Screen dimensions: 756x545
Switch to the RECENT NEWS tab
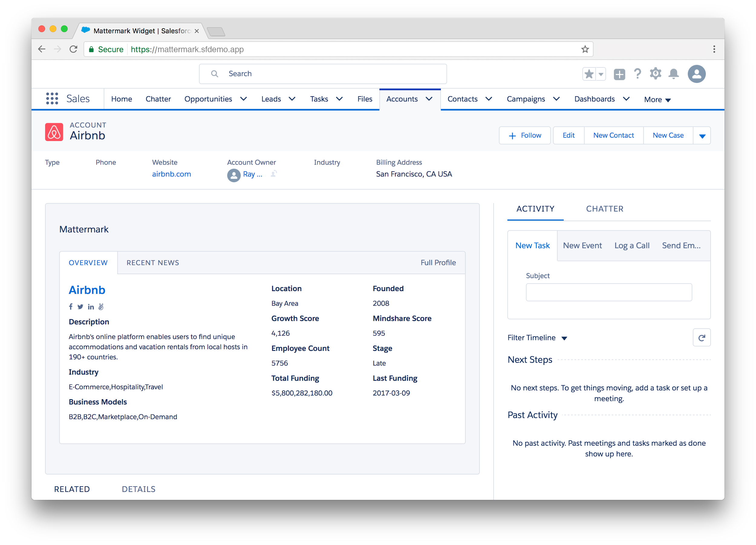(153, 263)
